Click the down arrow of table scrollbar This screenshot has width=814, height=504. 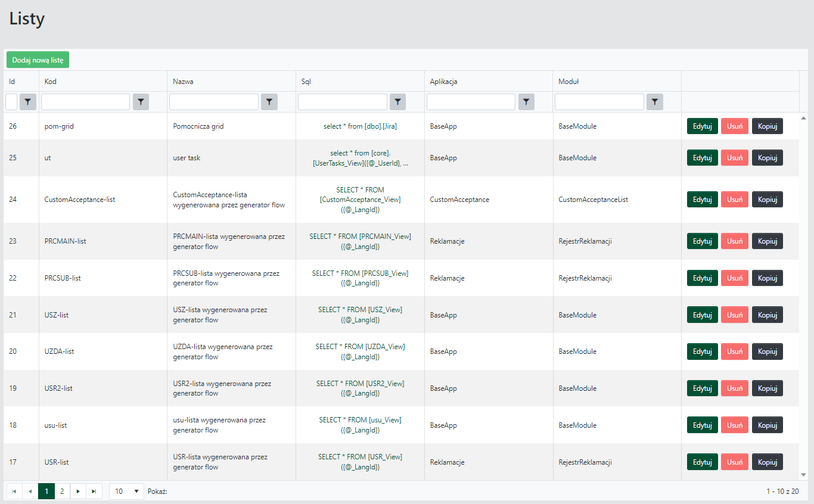coord(804,475)
